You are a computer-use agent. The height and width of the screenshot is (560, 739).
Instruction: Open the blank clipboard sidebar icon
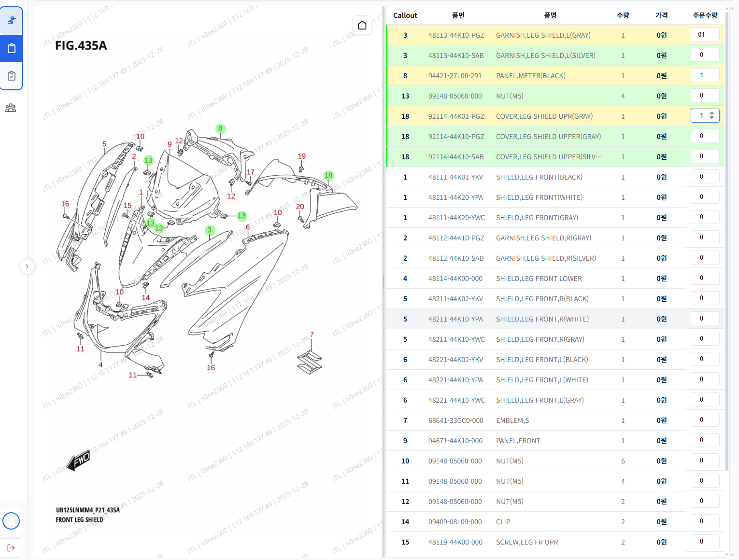[x=12, y=48]
